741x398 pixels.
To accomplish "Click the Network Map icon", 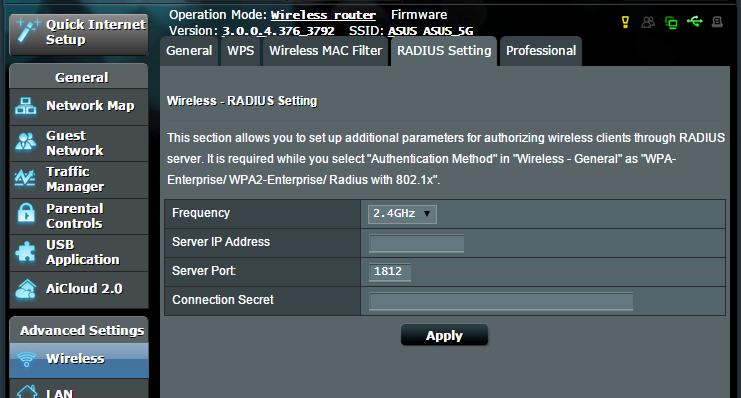I will [26, 106].
